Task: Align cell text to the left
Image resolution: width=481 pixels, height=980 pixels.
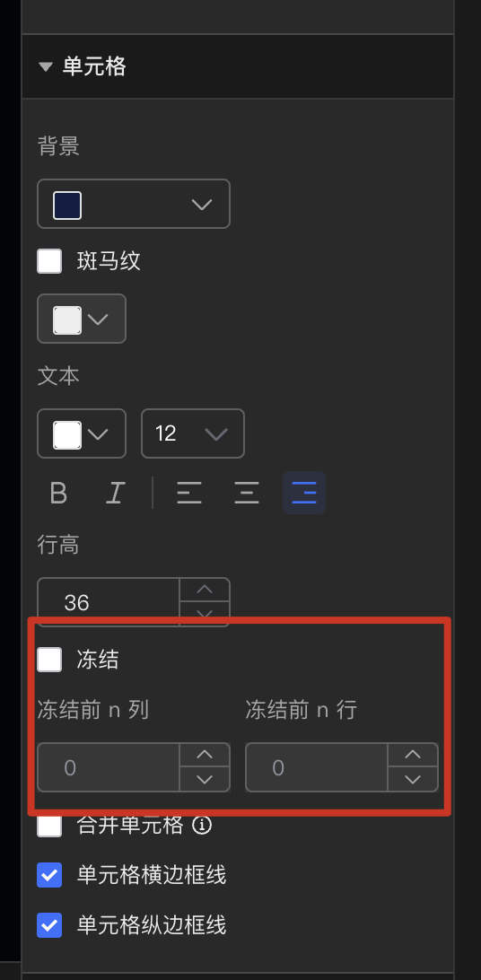Action: (188, 493)
